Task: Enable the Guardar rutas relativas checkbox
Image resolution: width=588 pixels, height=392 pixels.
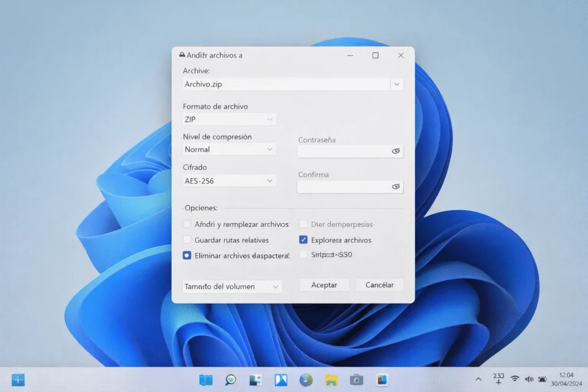Action: tap(187, 240)
